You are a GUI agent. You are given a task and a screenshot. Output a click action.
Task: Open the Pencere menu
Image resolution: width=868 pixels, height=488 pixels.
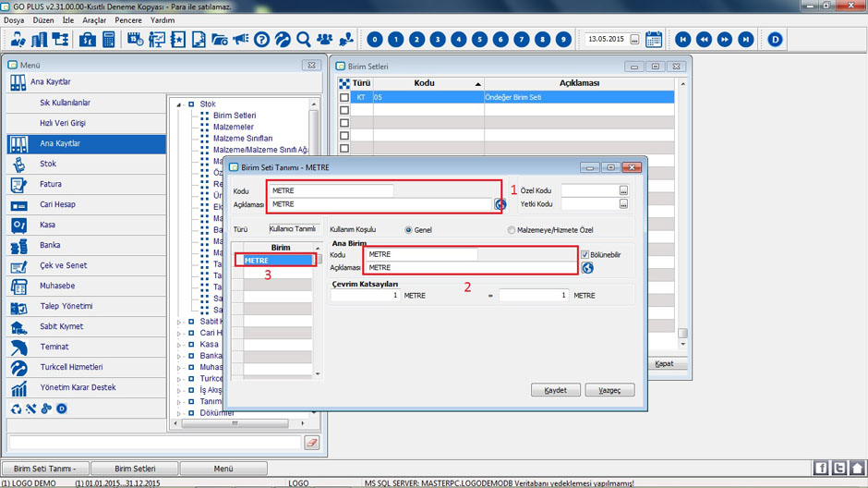click(x=128, y=20)
